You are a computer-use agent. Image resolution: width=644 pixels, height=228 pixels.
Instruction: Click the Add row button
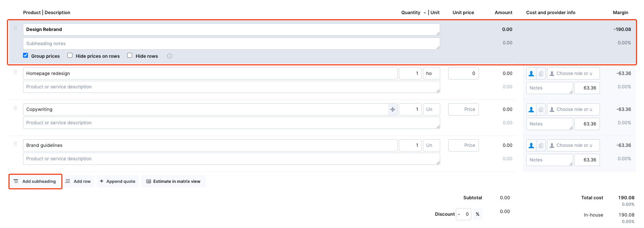78,181
